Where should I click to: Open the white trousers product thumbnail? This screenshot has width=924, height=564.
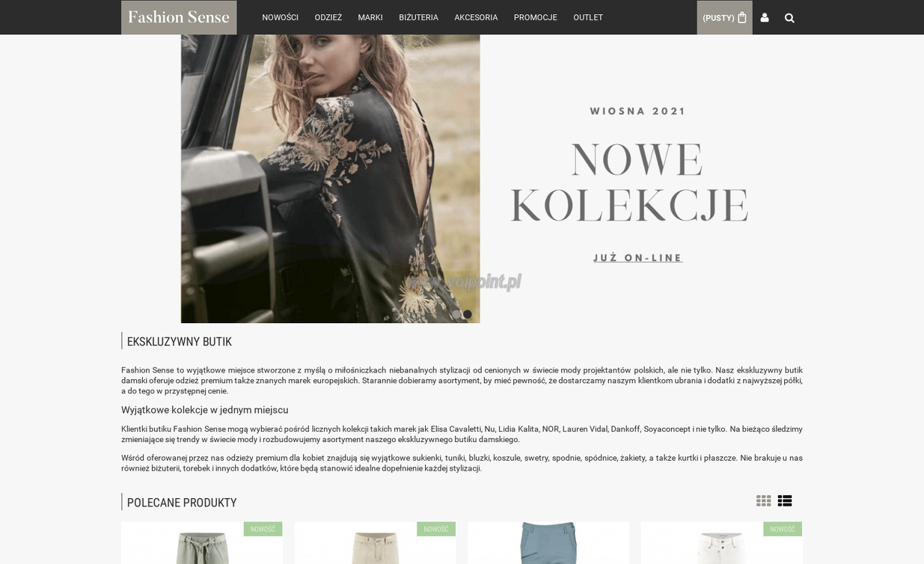(x=722, y=543)
